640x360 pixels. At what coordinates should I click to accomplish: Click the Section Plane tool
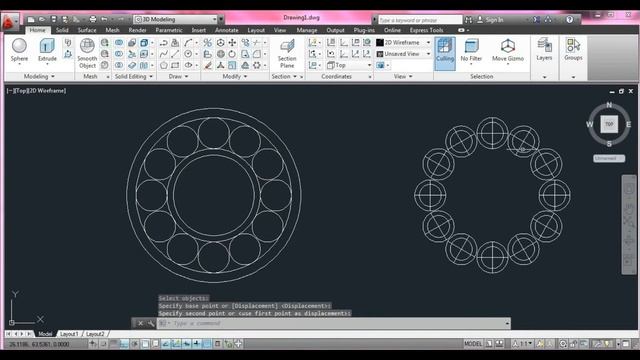tap(287, 53)
